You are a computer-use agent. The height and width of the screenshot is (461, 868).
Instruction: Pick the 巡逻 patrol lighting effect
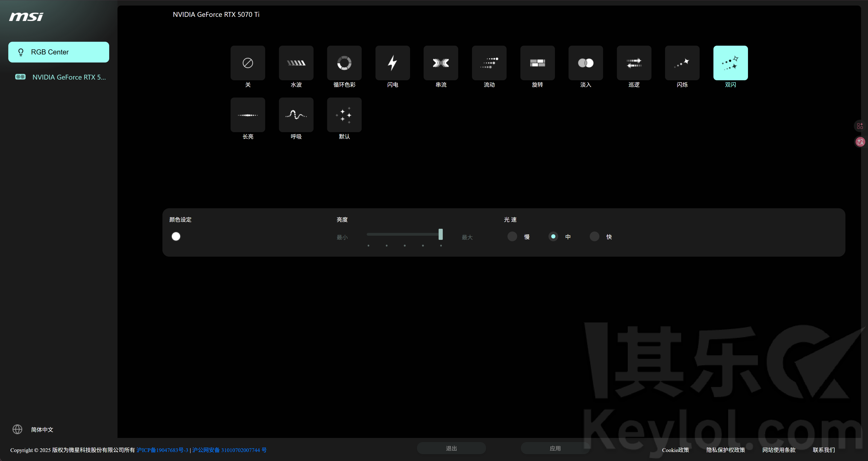point(633,63)
